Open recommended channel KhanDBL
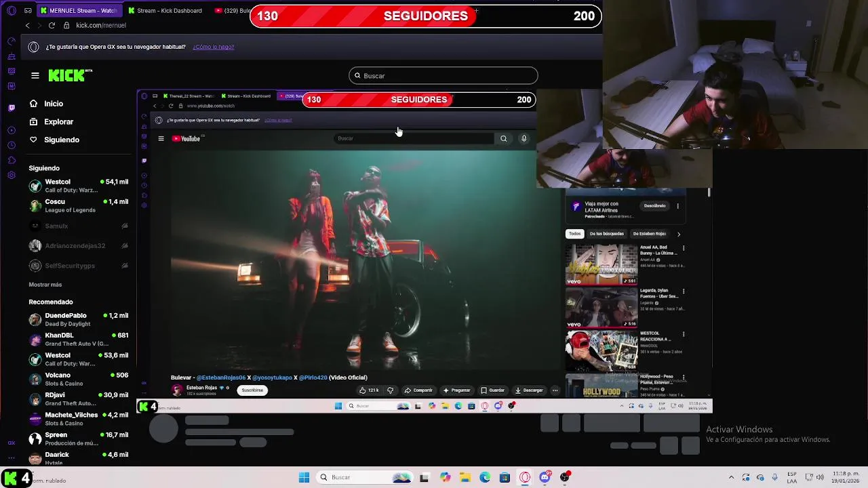This screenshot has width=868, height=488. (79, 339)
